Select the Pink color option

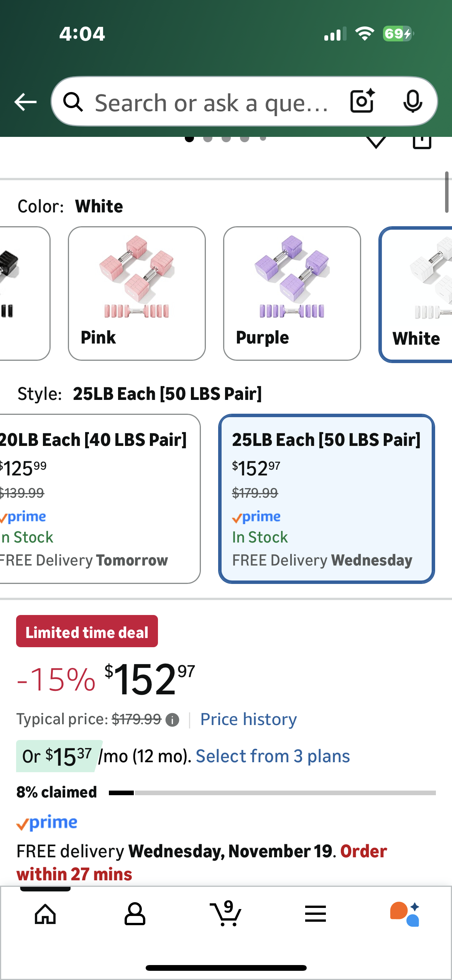click(x=137, y=293)
